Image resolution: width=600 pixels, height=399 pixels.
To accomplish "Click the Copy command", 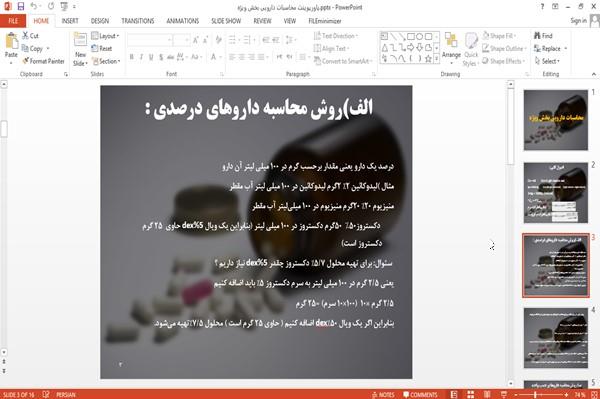I will pyautogui.click(x=33, y=49).
